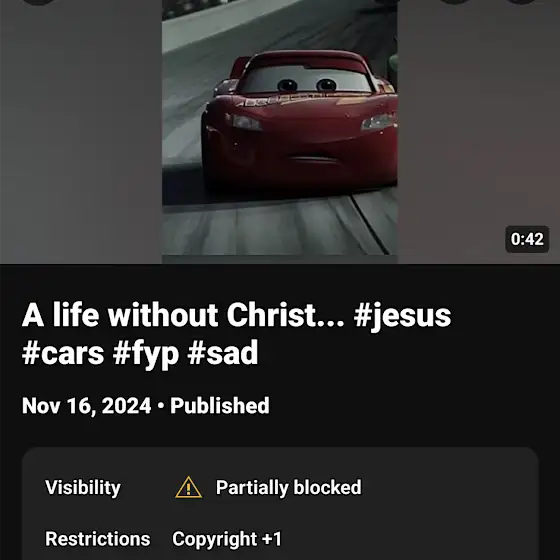Screen dimensions: 560x560
Task: Tap the cut-off circular icon beside options
Action: pos(454,2)
